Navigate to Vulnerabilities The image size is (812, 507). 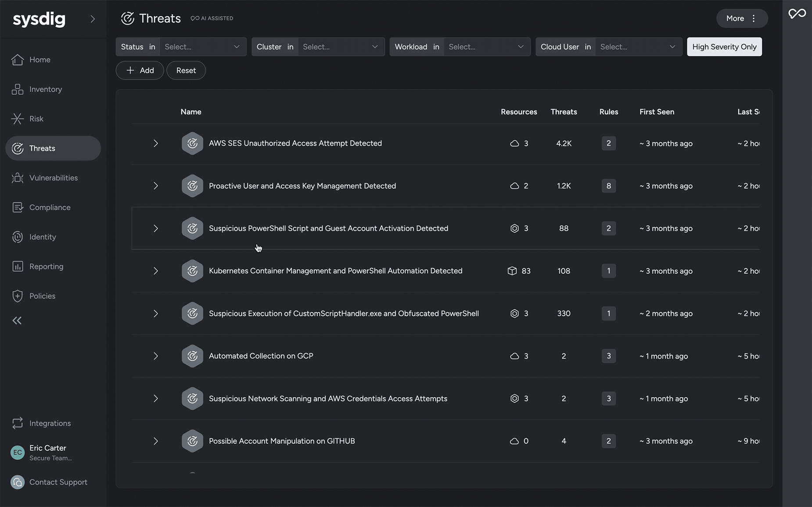(54, 178)
